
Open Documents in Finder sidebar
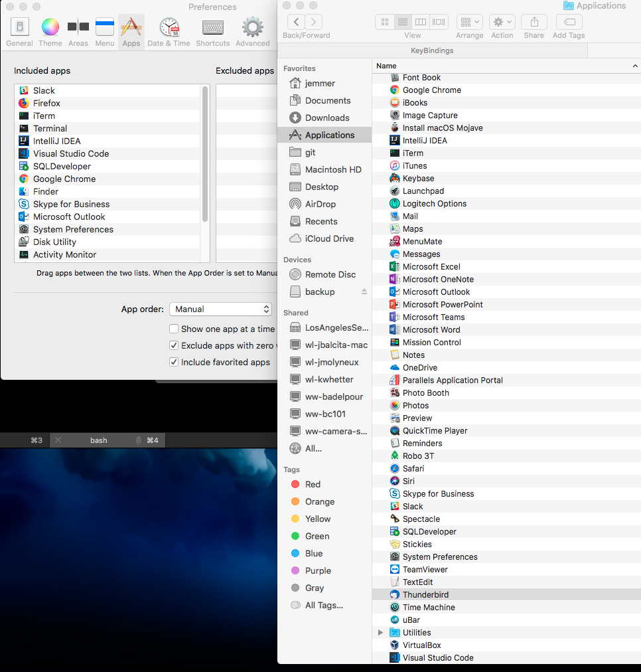[324, 101]
